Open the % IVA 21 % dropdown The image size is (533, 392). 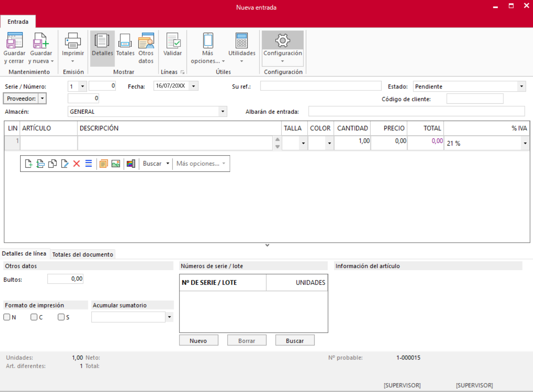(525, 143)
